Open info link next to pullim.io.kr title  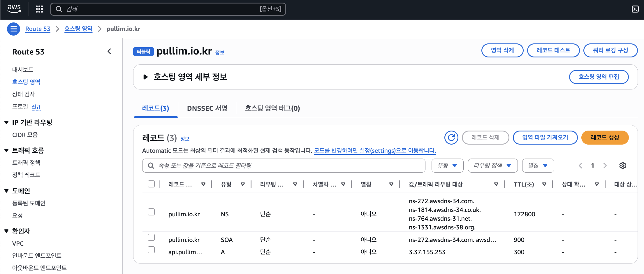pos(220,52)
